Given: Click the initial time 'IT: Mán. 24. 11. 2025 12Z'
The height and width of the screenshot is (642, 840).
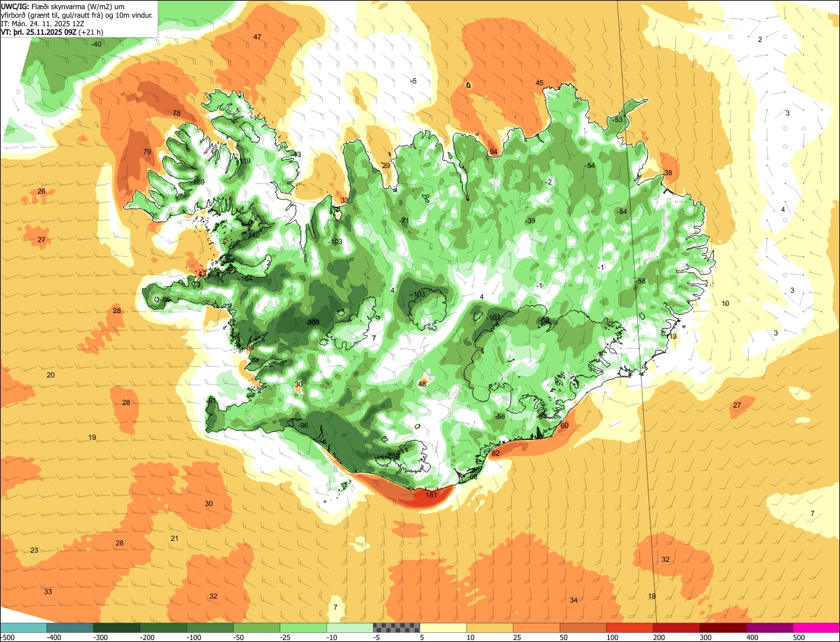Looking at the screenshot, I should (43, 23).
